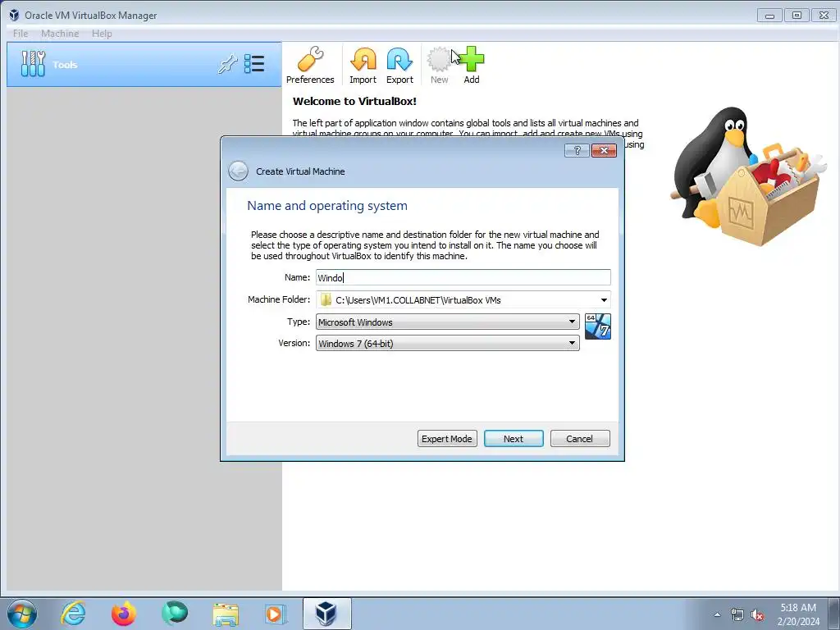Screen dimensions: 840x630
Task: Close the Create Virtual Machine dialog
Action: (x=604, y=151)
